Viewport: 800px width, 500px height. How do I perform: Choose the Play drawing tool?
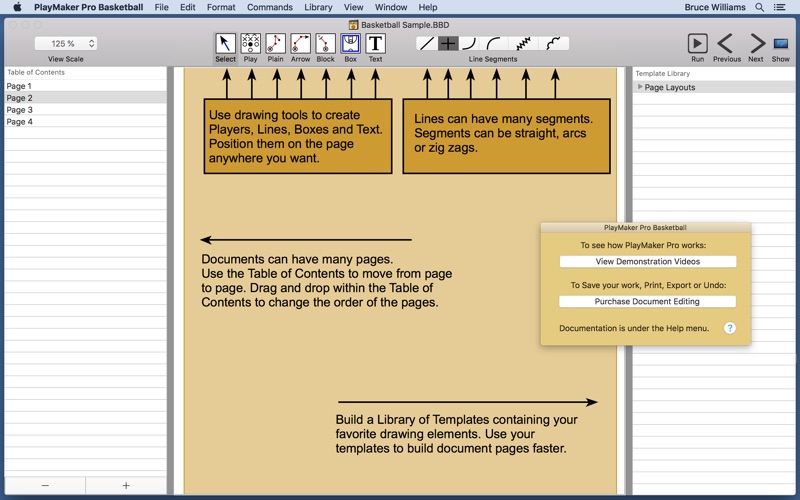(251, 44)
